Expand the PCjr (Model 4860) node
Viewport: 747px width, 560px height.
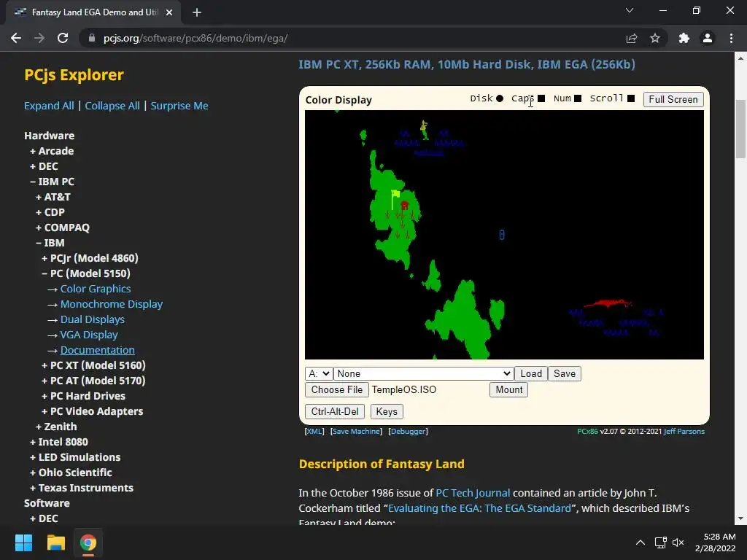[x=90, y=258]
